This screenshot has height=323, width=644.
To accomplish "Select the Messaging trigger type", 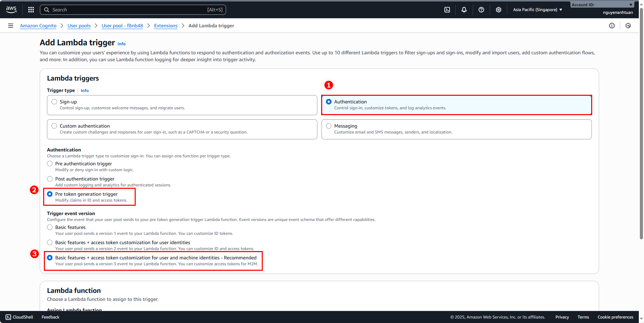I will [329, 126].
